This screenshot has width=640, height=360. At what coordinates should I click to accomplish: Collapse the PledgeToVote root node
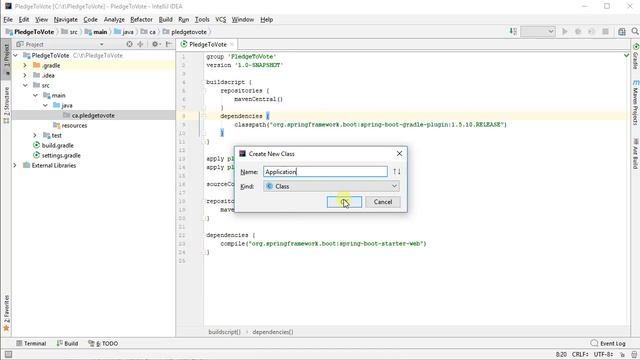point(16,55)
